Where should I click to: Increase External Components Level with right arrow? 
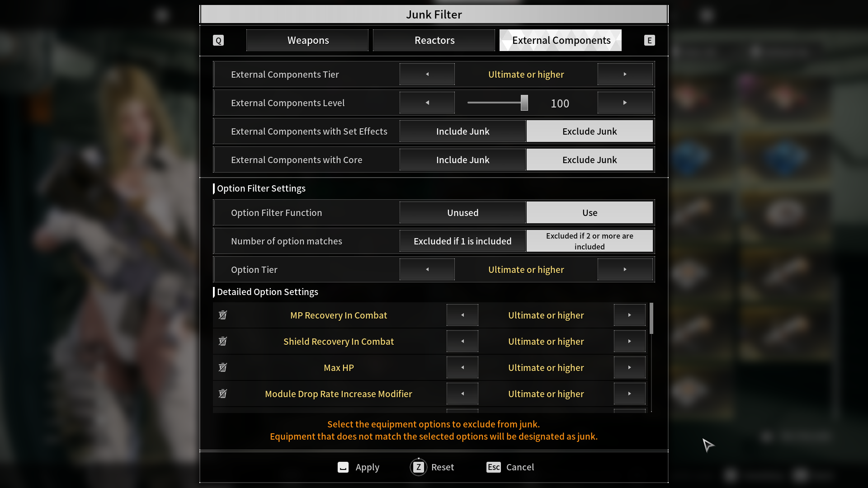(625, 103)
